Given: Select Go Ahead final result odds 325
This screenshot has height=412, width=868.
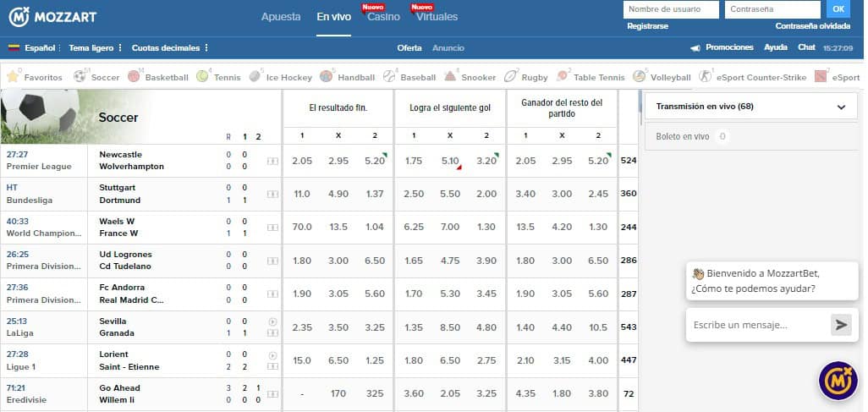Looking at the screenshot, I should (x=375, y=394).
